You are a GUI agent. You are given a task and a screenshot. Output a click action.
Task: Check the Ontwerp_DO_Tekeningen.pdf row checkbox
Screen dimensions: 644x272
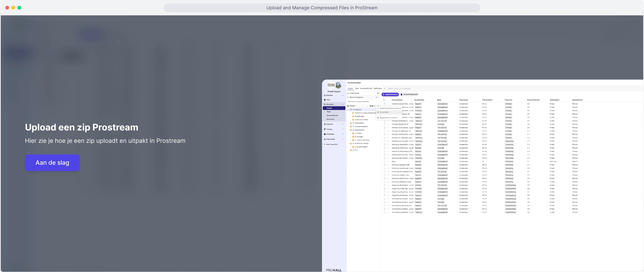pos(384,131)
